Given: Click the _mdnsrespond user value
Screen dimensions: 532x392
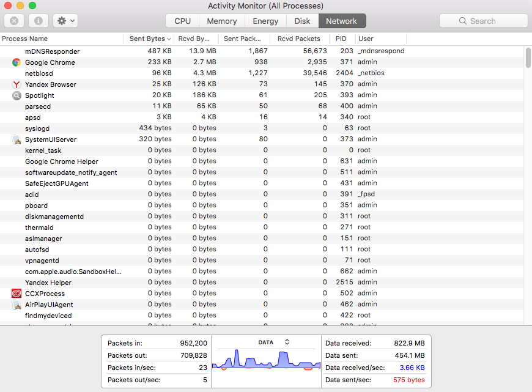Looking at the screenshot, I should pos(381,51).
